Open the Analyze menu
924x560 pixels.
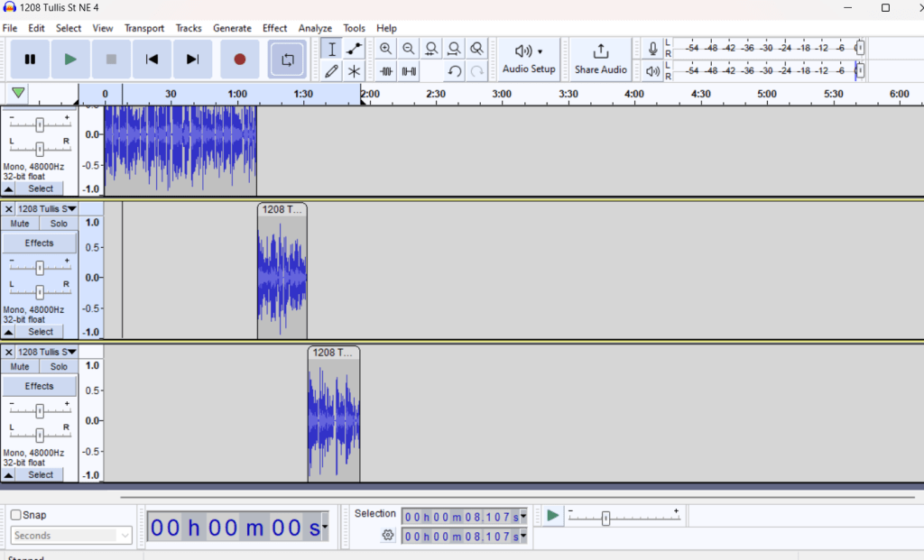315,28
